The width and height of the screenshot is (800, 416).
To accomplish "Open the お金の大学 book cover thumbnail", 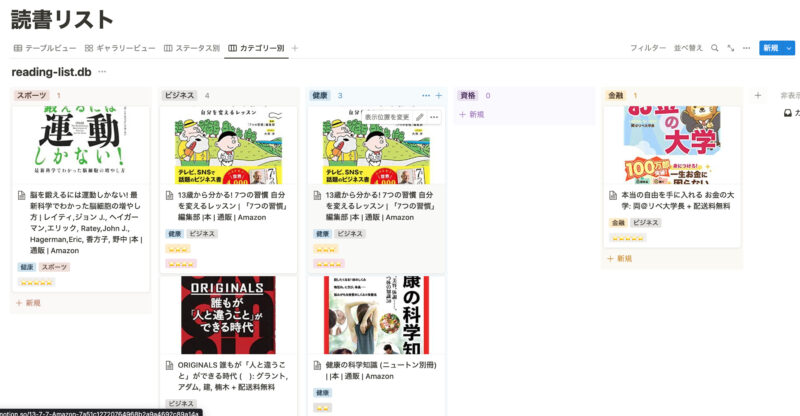I will coord(672,145).
